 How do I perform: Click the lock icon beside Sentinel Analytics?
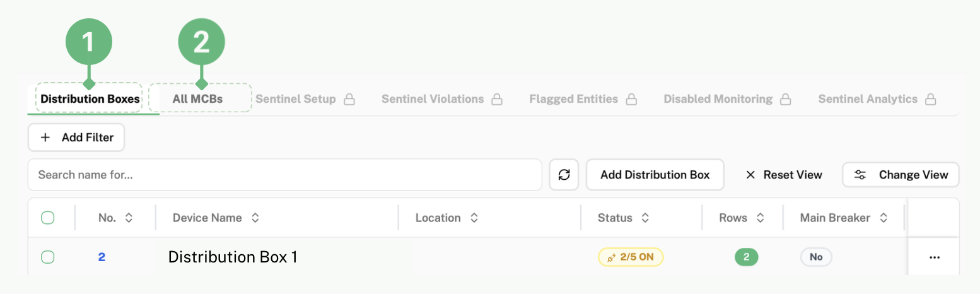930,99
